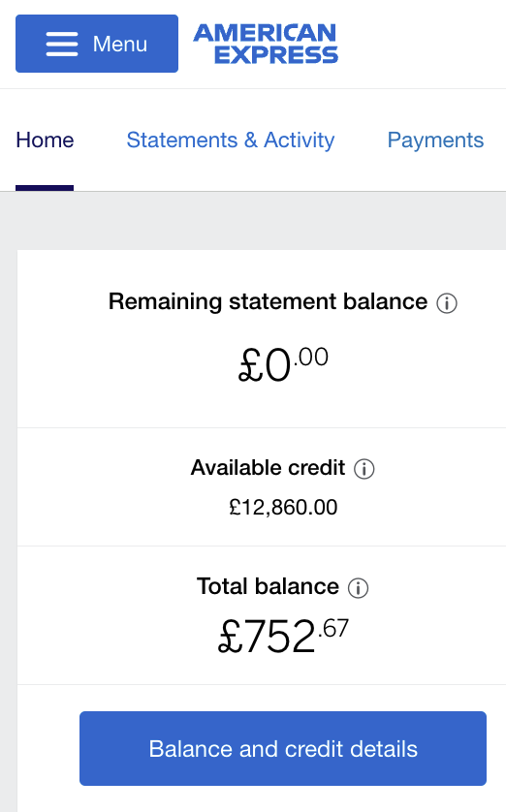Tap the Total balance info icon
Screen dimensions: 506x812
click(x=358, y=588)
